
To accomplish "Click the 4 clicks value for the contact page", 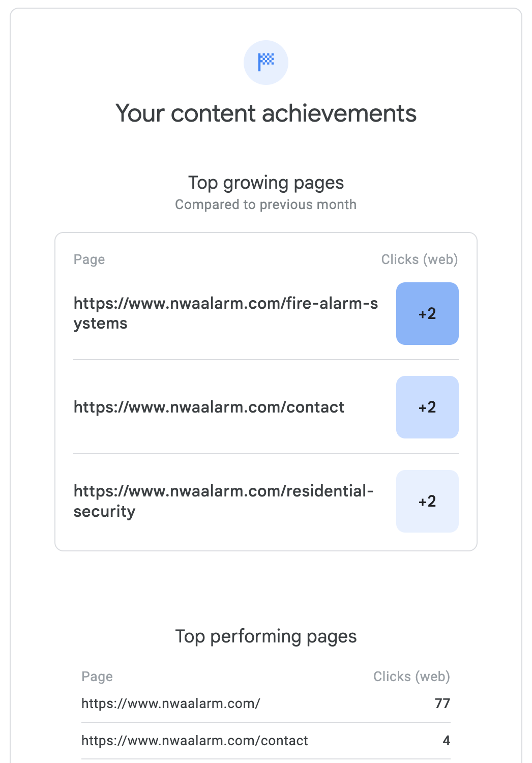I will tap(446, 741).
